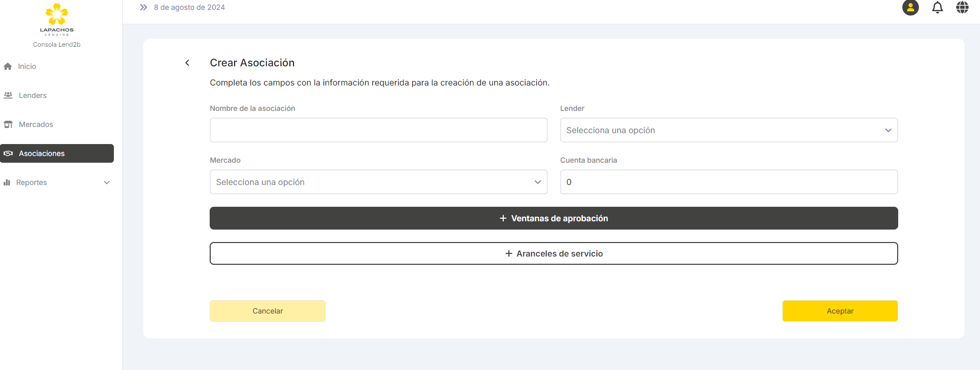This screenshot has height=370, width=980.
Task: Open the Lender dropdown
Action: [x=728, y=130]
